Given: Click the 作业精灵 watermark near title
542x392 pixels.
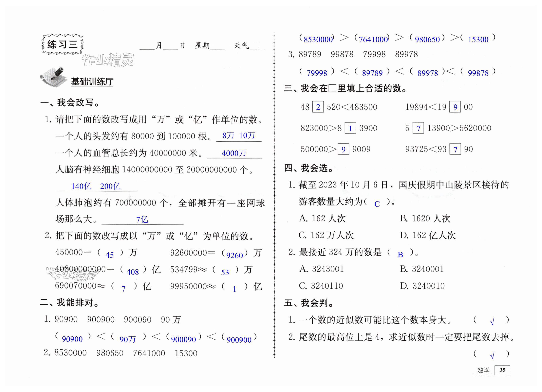Looking at the screenshot, I should (108, 60).
